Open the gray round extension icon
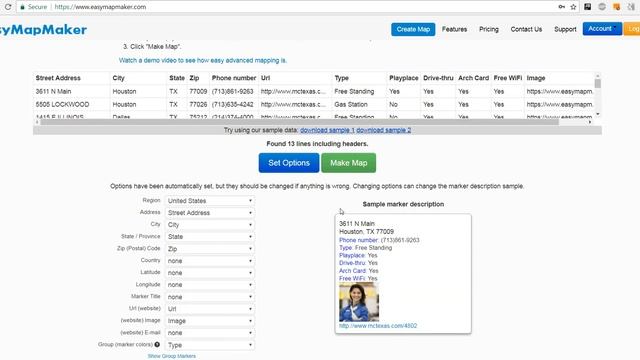 (x=602, y=7)
